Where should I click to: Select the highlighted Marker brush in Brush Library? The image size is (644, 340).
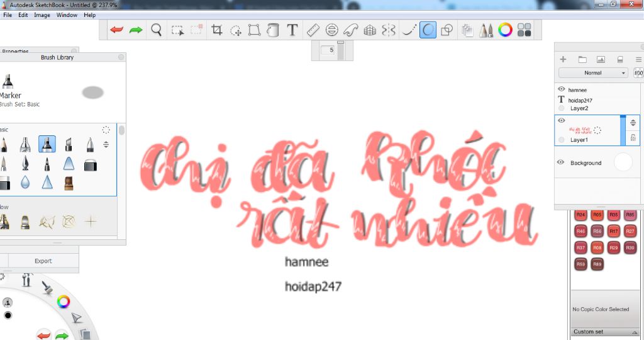point(47,144)
